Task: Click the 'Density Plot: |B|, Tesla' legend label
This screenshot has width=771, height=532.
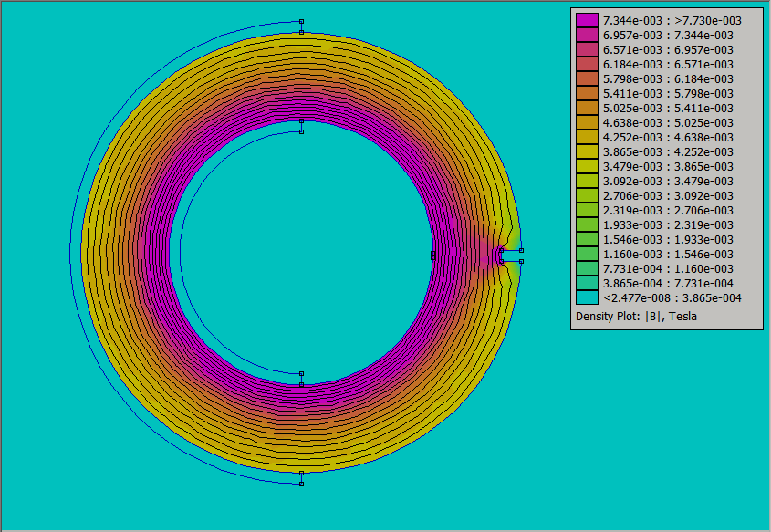Action: (636, 317)
